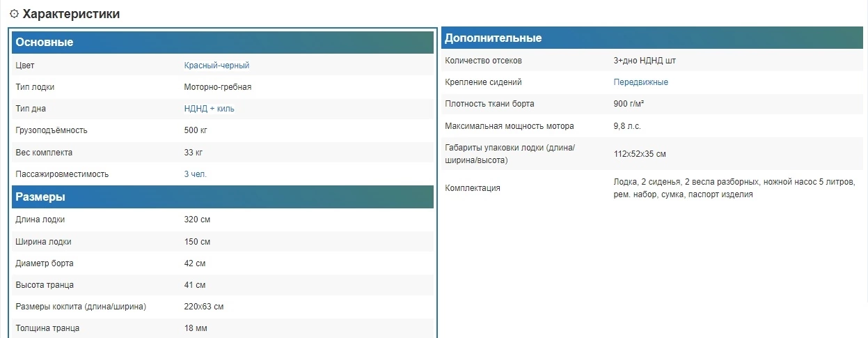Select the 150 см width value
The height and width of the screenshot is (338, 868).
pos(197,242)
